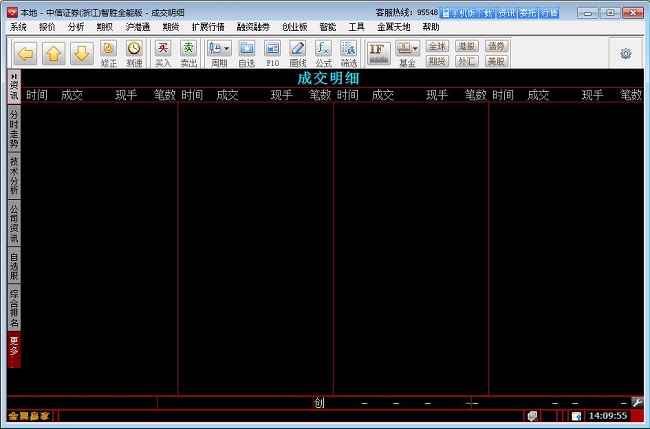The width and height of the screenshot is (650, 429).
Task: Open the 公式 formula icon
Action: [323, 52]
